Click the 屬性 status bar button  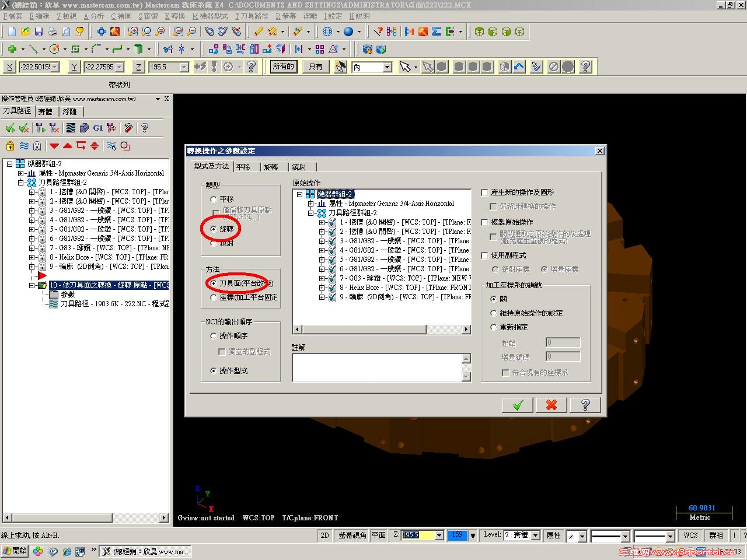[x=553, y=535]
